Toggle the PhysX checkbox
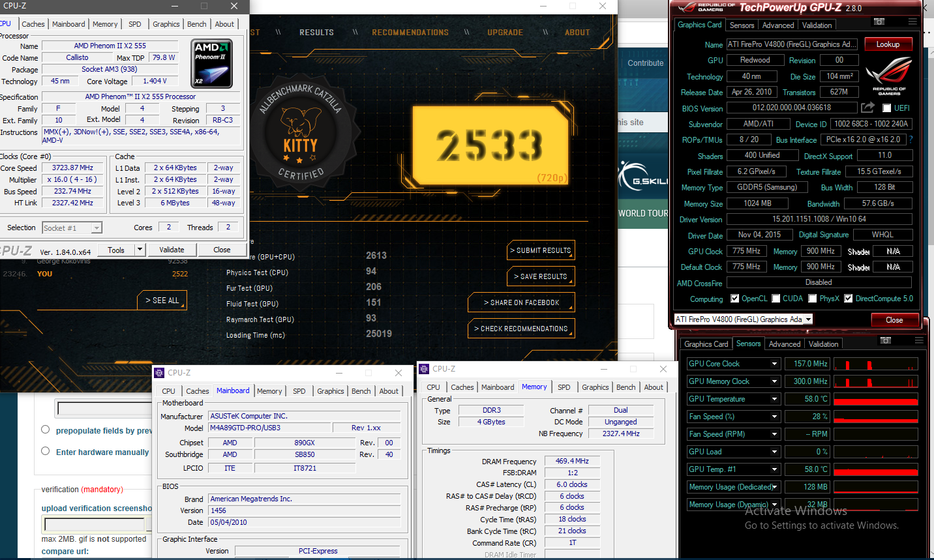Screen dimensions: 934x560 pos(813,299)
